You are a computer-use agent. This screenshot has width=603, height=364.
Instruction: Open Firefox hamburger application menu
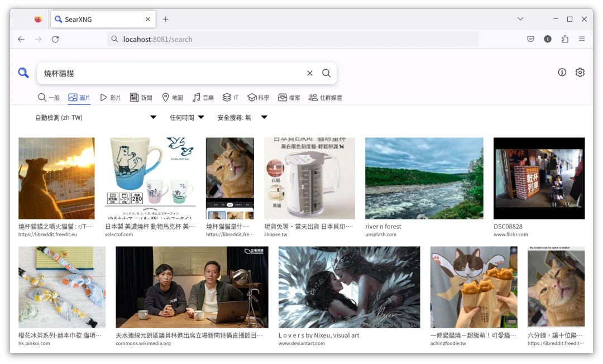click(x=582, y=39)
